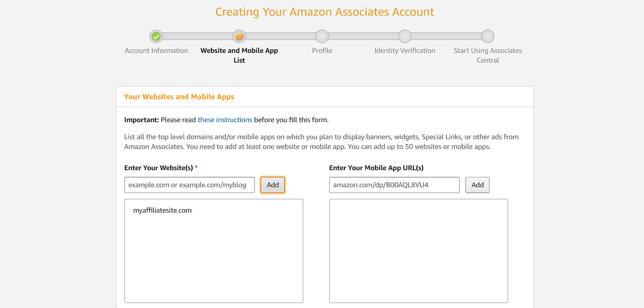Select the Profile step label

(322, 50)
